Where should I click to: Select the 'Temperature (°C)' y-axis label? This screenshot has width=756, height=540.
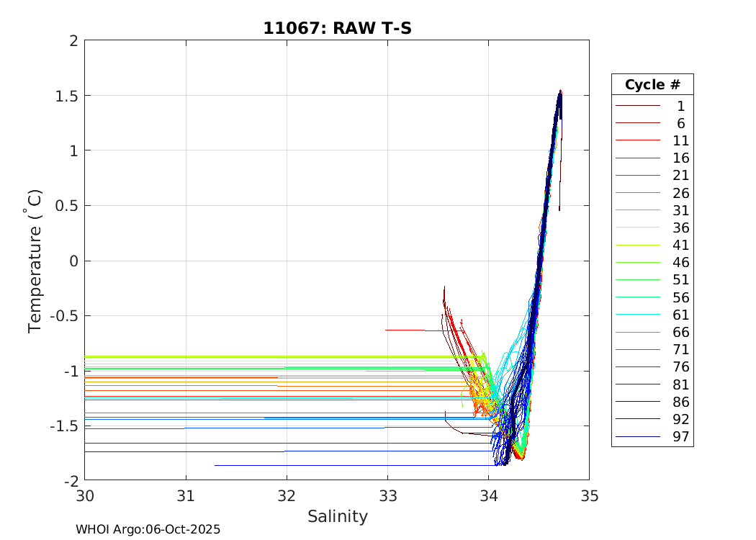click(x=35, y=261)
